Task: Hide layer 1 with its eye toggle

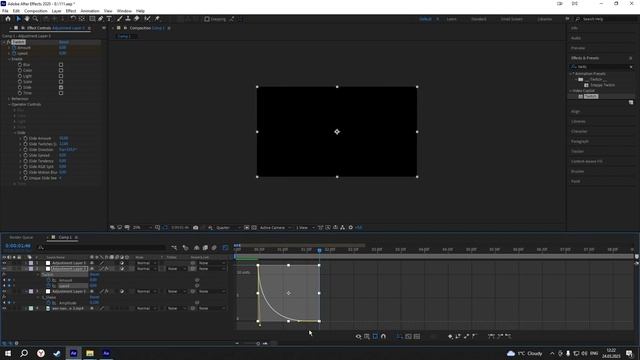Action: [4, 263]
